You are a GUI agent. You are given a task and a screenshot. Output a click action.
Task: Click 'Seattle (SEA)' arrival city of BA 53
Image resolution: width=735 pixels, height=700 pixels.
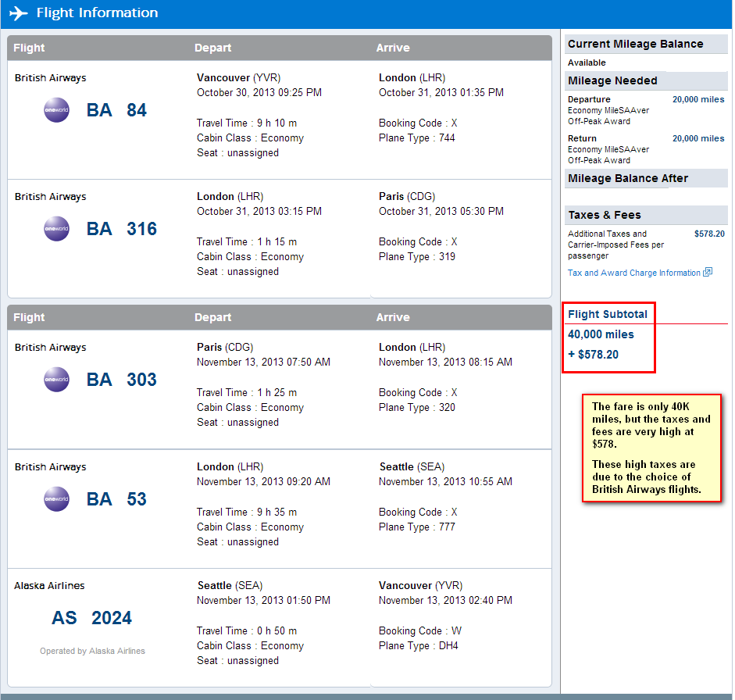pyautogui.click(x=412, y=467)
